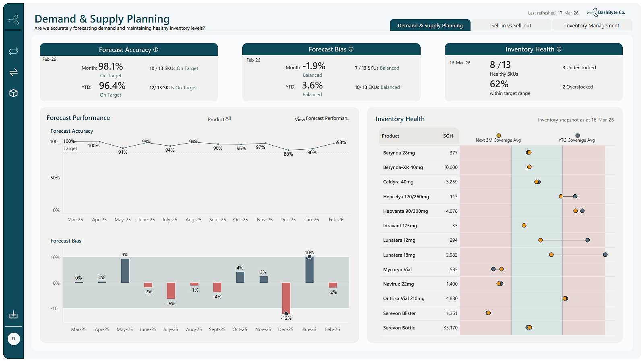Click the Hepcelya YTG coverage dot
This screenshot has width=644, height=362.
click(575, 196)
